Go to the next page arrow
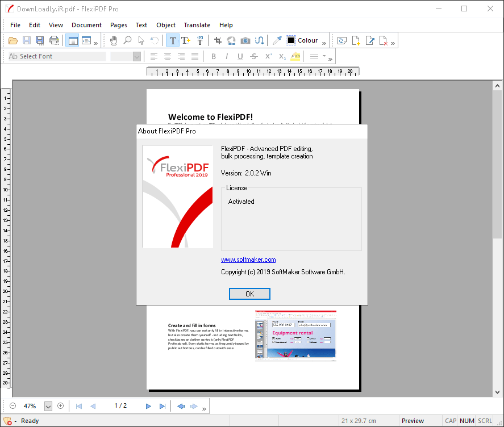The image size is (504, 427). (x=148, y=406)
